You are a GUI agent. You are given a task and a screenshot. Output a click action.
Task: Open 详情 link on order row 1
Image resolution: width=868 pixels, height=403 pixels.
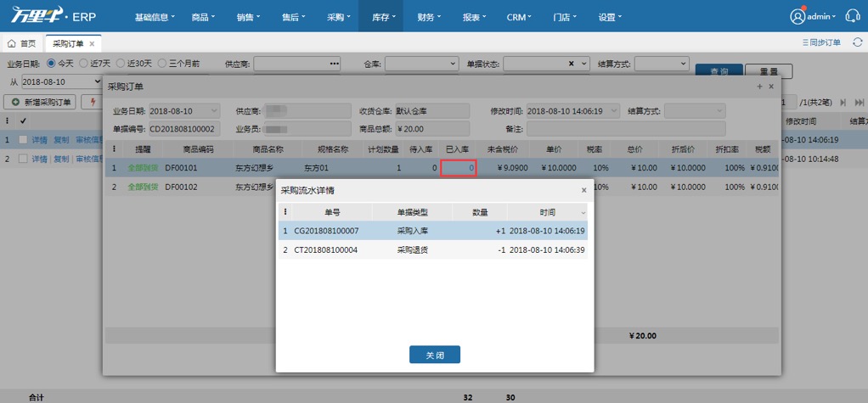[39, 140]
